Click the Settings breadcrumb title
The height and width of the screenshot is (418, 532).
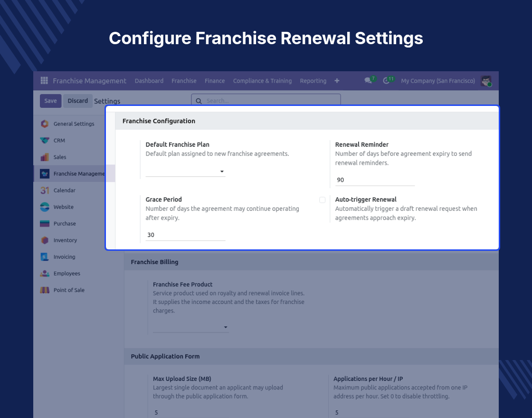[x=107, y=101]
